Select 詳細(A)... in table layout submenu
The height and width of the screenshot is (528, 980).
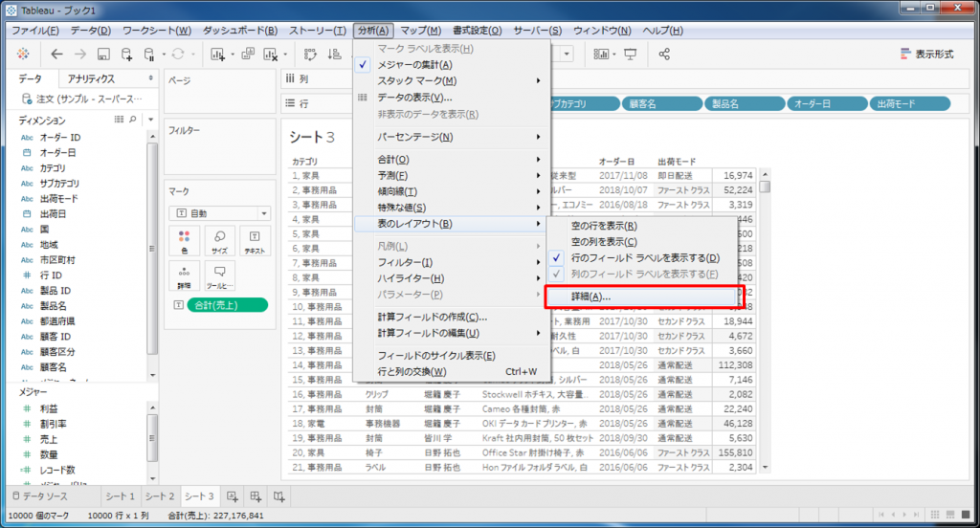pyautogui.click(x=590, y=297)
